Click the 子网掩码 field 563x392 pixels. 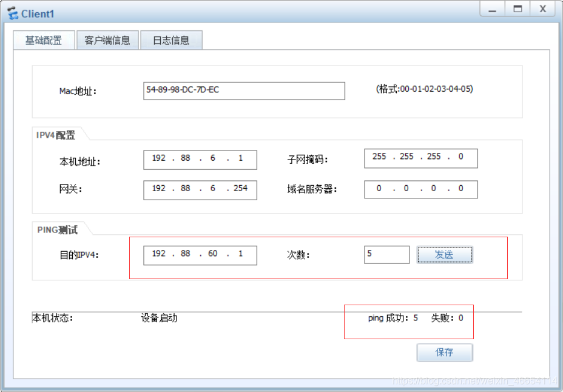[421, 158]
